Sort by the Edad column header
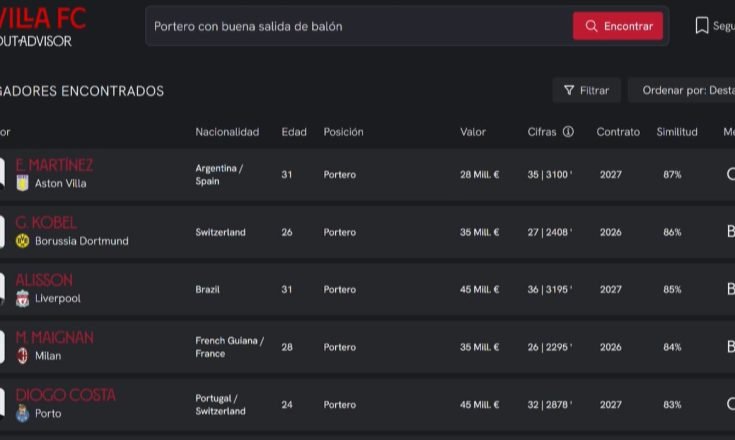The image size is (735, 440). pos(294,132)
